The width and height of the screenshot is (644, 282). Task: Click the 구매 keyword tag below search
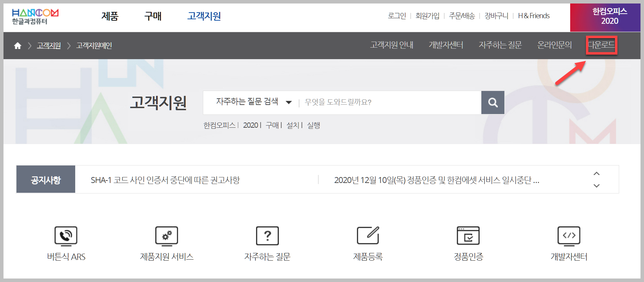click(272, 125)
